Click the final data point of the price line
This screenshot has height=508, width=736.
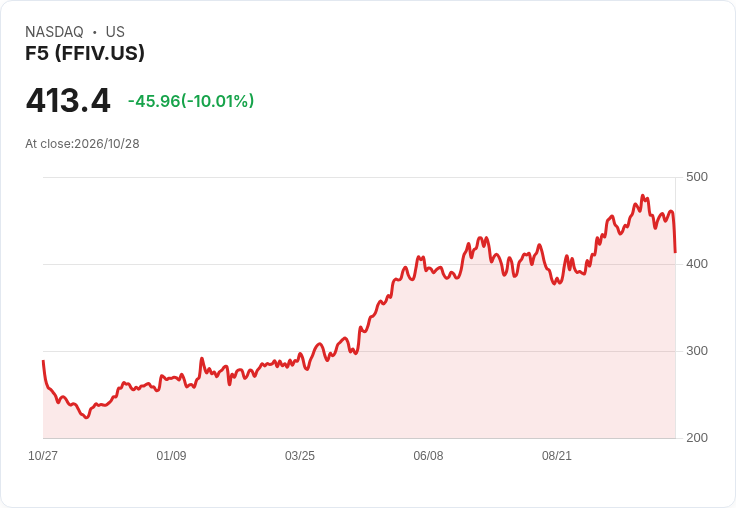click(675, 252)
